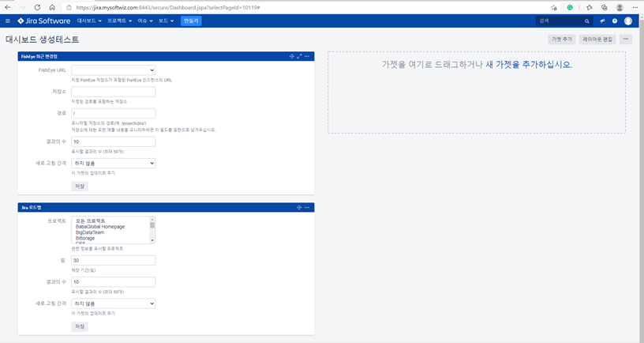This screenshot has width=644, height=343.
Task: Click the 경로 input field
Action: pos(114,113)
